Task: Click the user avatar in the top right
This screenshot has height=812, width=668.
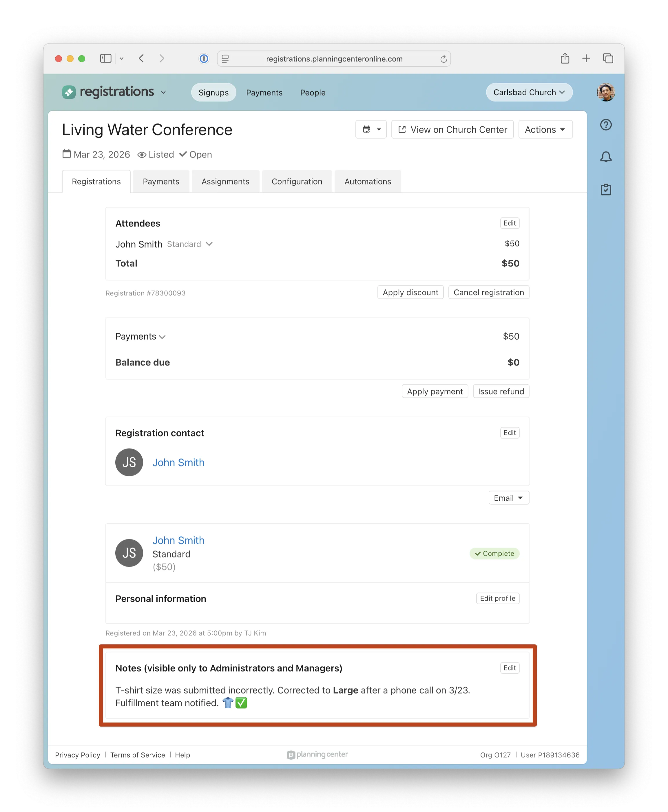Action: point(606,92)
